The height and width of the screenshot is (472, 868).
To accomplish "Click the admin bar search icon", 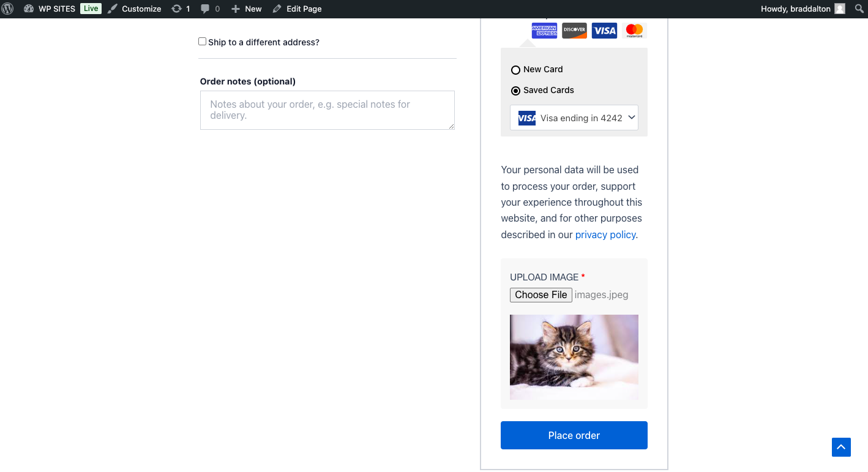I will point(859,9).
